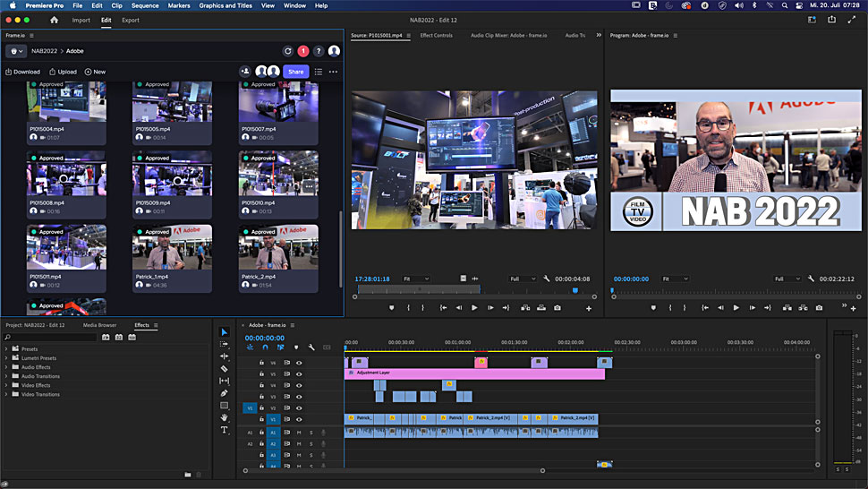Select the Slip tool
This screenshot has width=868, height=489.
[225, 381]
